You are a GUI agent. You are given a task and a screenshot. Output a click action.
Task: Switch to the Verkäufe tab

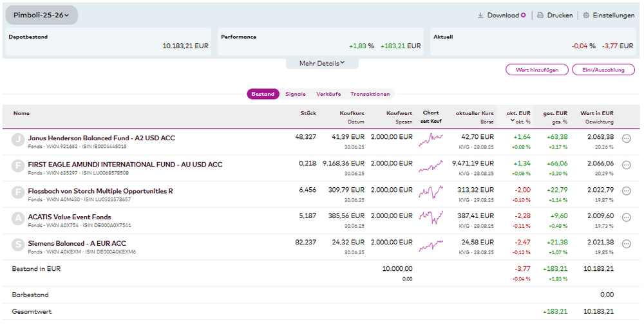(x=328, y=94)
